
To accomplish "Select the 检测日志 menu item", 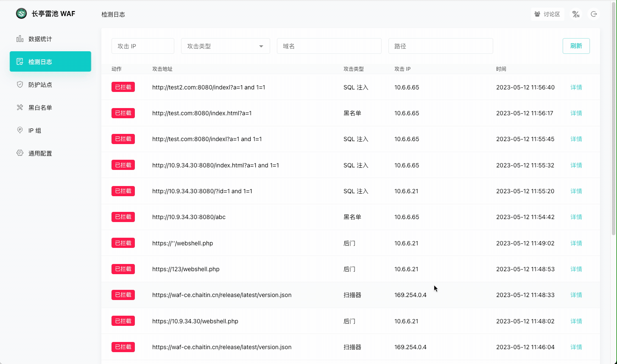I will tap(50, 61).
